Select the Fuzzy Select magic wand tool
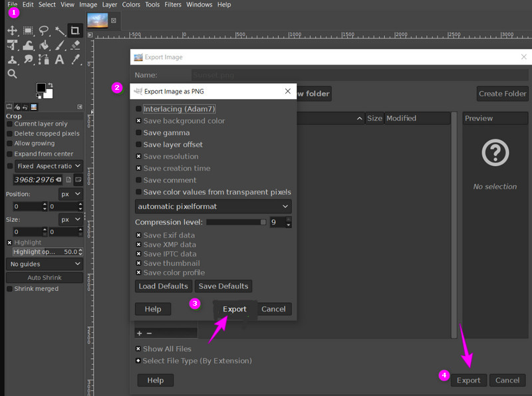 60,31
